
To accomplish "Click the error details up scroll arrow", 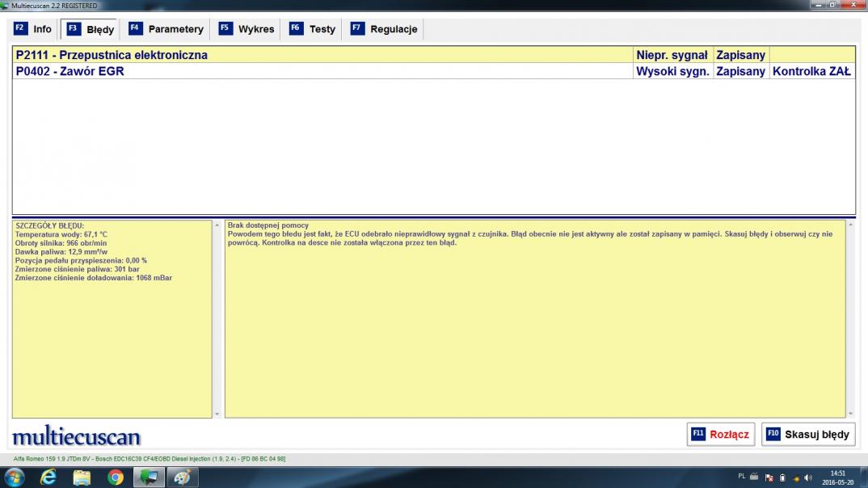I will tap(217, 225).
